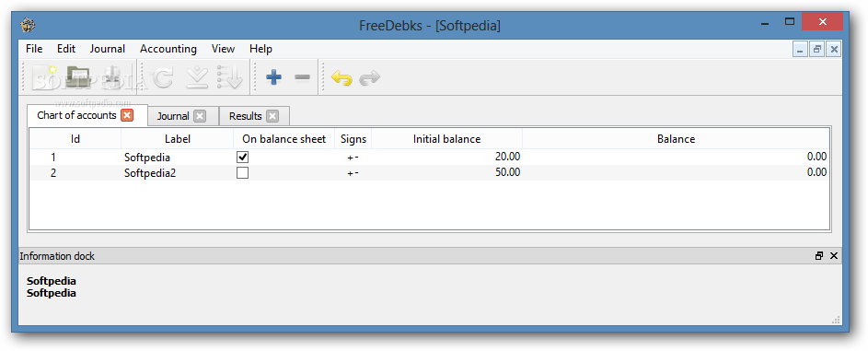Open the View menu
The width and height of the screenshot is (868, 351).
[223, 49]
